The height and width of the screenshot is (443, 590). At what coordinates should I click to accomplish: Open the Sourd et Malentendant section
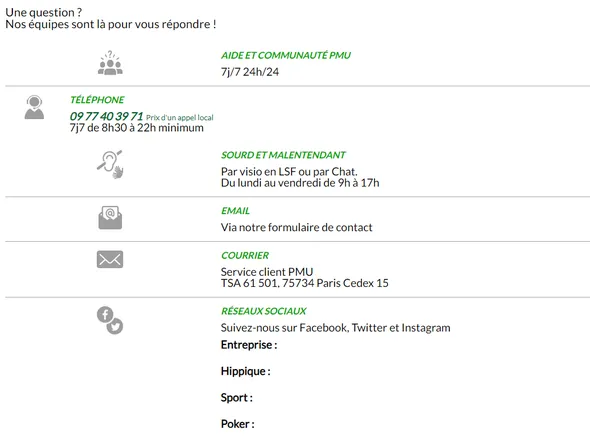(283, 155)
